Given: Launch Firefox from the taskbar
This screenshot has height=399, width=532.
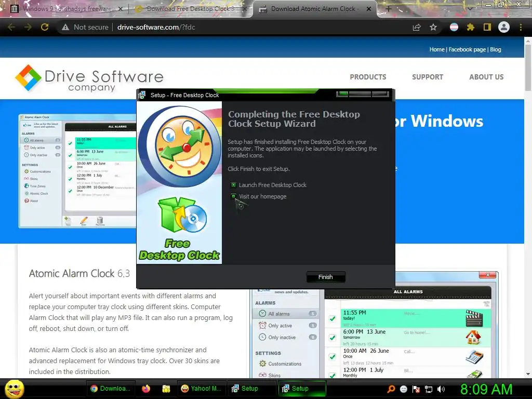Looking at the screenshot, I should pos(146,389).
